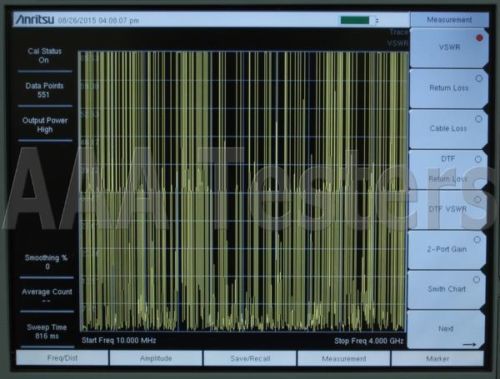Enable DTF VSWR measurement

tap(447, 209)
